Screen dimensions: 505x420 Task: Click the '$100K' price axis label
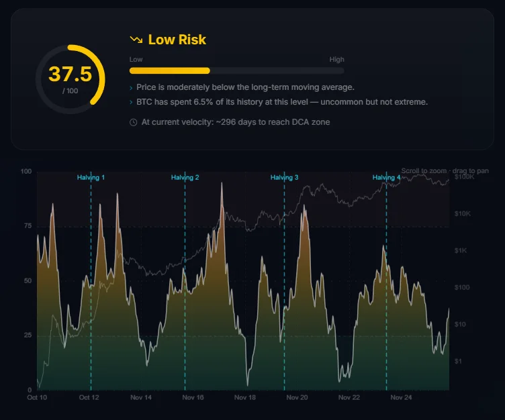[465, 176]
